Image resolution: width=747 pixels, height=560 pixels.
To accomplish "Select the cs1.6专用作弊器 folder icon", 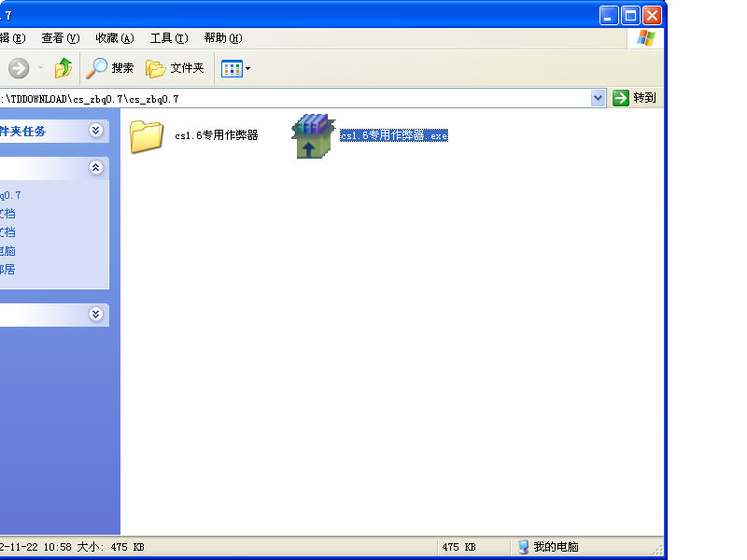I will coord(147,136).
